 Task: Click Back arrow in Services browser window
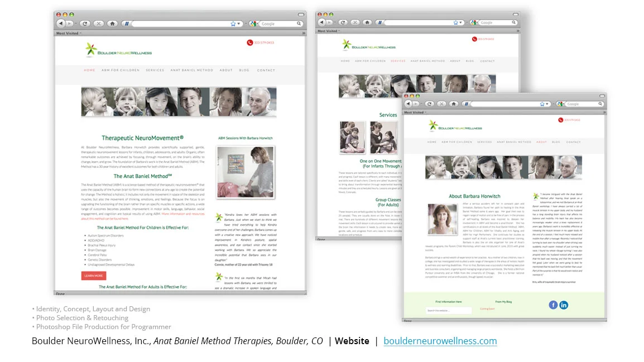pyautogui.click(x=322, y=22)
